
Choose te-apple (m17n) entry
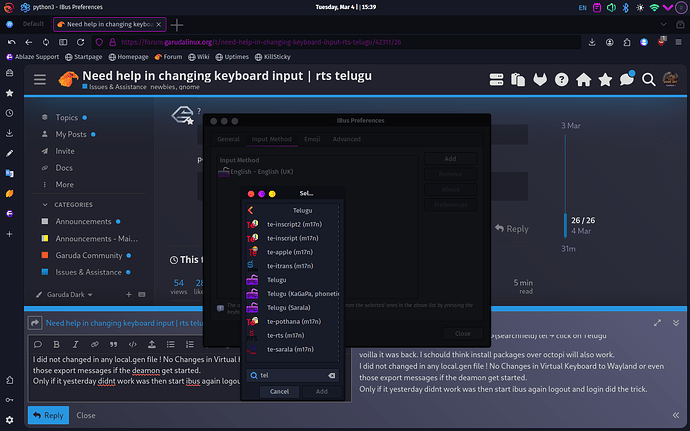pyautogui.click(x=292, y=252)
